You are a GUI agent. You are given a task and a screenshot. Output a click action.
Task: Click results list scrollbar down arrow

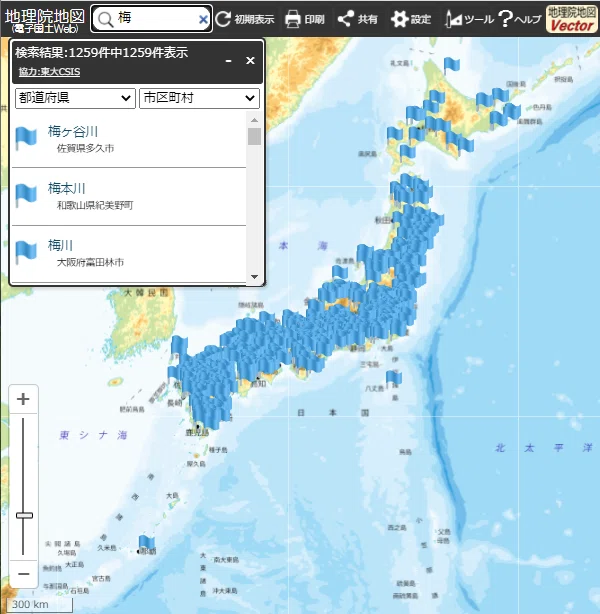click(x=254, y=276)
